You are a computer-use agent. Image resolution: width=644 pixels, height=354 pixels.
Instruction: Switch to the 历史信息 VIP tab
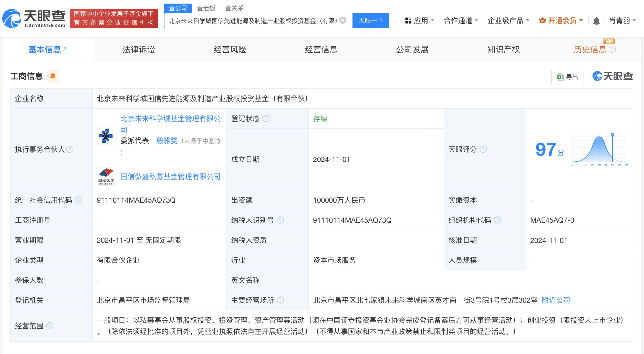[x=590, y=49]
